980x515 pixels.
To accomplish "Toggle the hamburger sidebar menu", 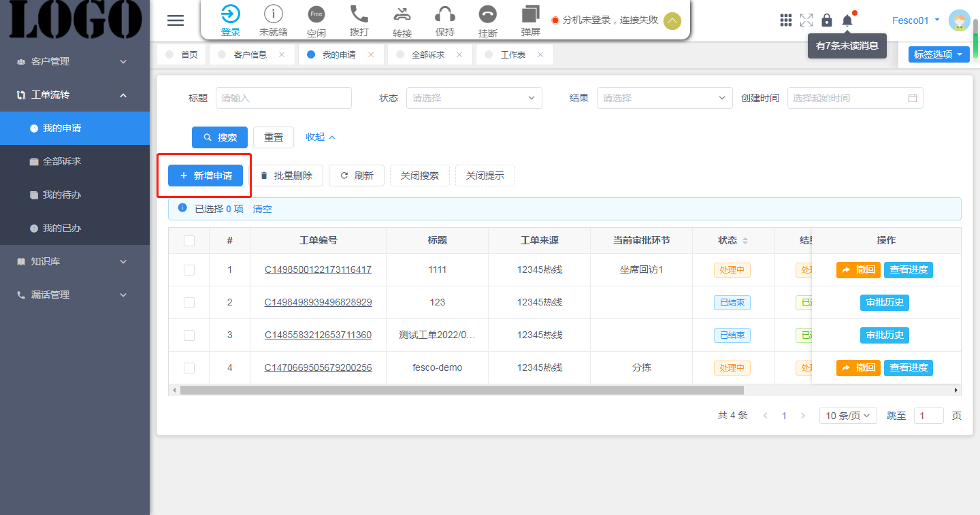I will pos(176,20).
